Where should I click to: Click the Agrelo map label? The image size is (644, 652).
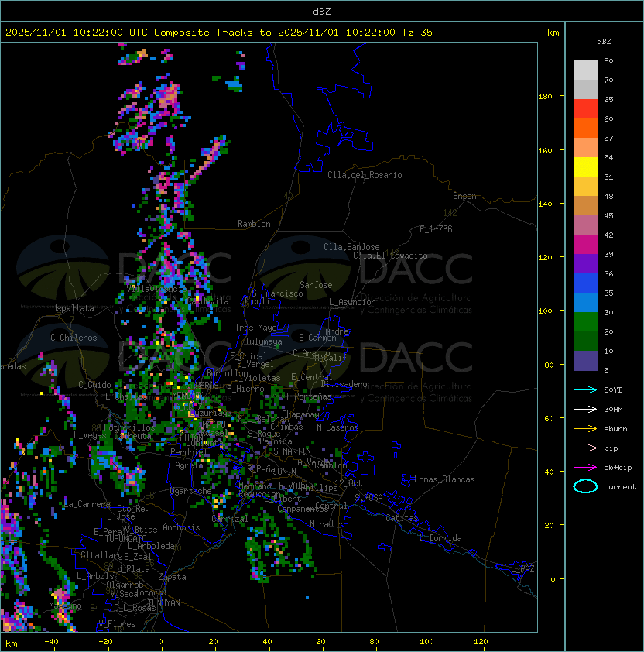(x=189, y=465)
